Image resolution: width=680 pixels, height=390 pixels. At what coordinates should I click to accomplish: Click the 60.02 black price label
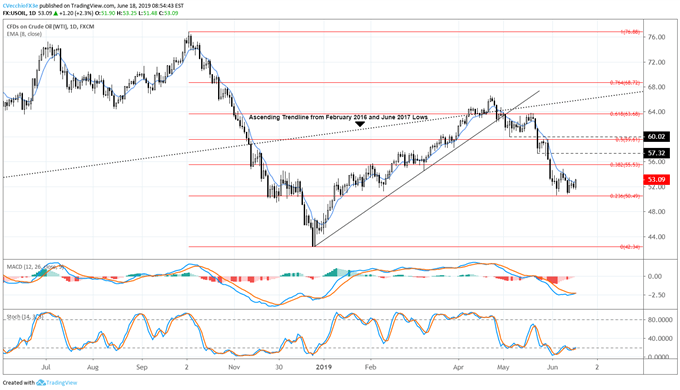coord(657,137)
